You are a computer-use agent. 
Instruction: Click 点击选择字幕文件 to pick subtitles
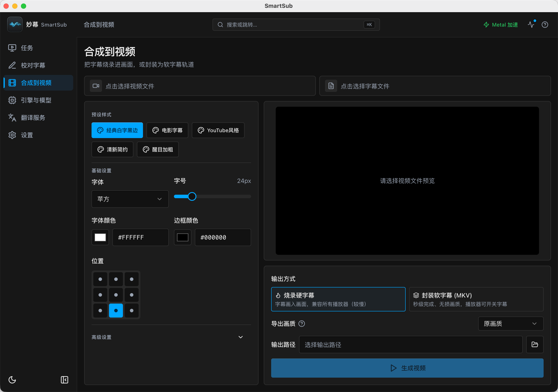(x=435, y=86)
